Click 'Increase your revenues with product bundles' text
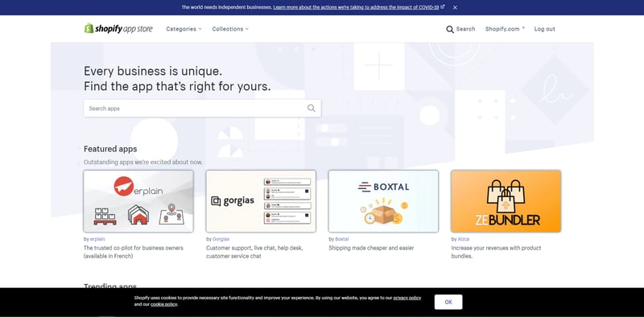The image size is (644, 317). [x=496, y=252]
